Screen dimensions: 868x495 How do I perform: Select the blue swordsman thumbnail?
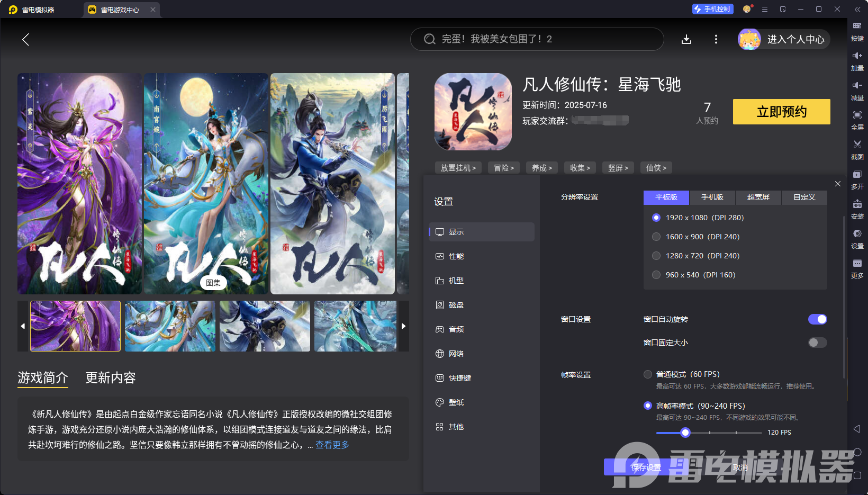click(265, 326)
